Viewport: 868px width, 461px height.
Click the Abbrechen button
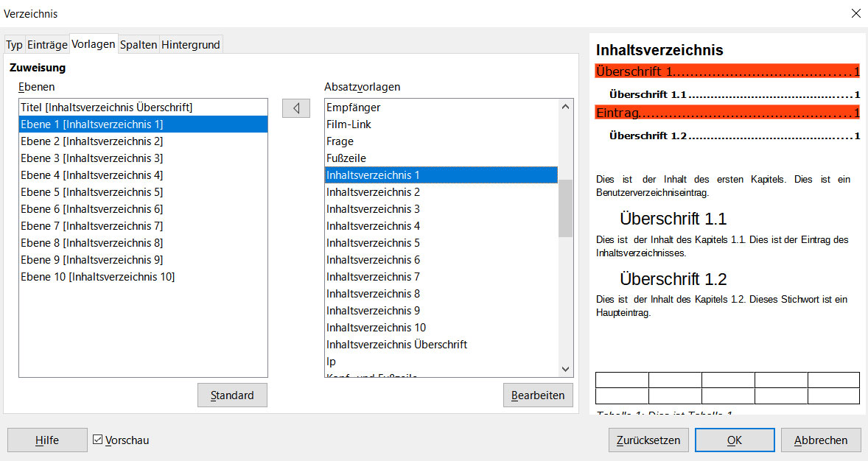pos(820,440)
